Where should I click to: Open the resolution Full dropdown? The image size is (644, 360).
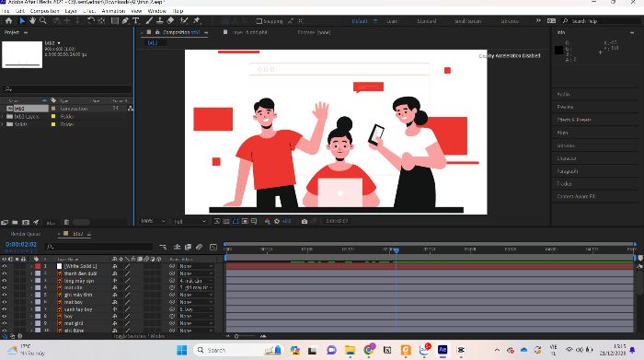click(190, 221)
